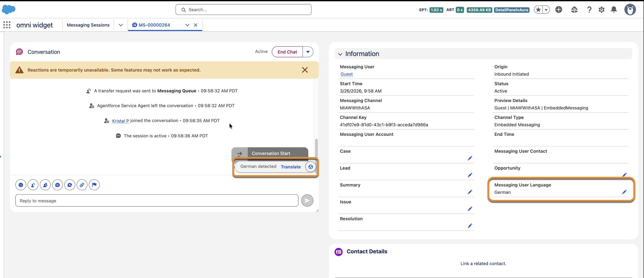Click the paperclip attach file icon
This screenshot has height=278, width=644.
(x=82, y=185)
